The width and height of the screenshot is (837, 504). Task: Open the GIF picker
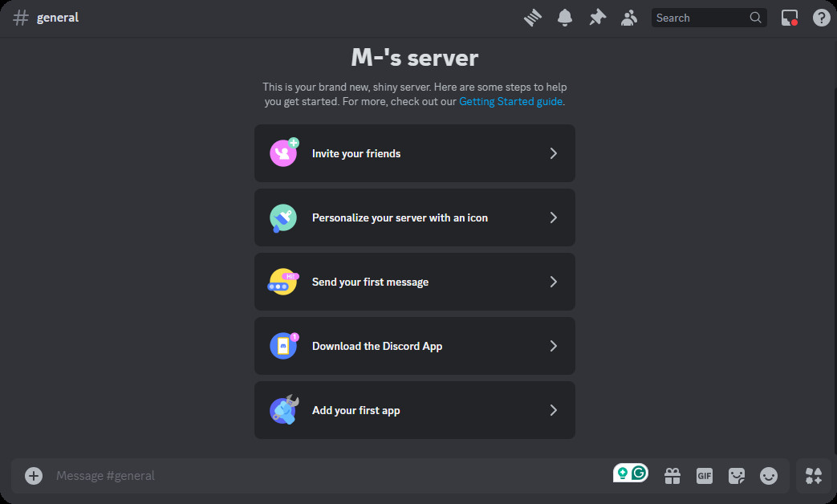pyautogui.click(x=705, y=476)
